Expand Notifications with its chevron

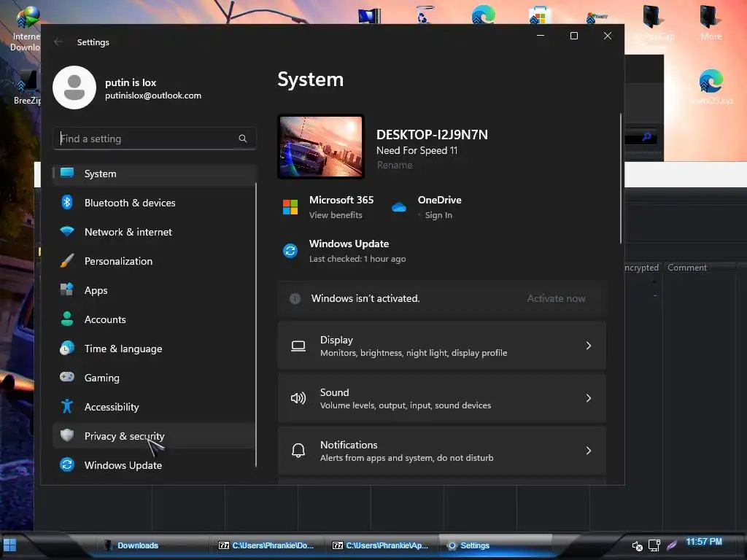pos(589,451)
